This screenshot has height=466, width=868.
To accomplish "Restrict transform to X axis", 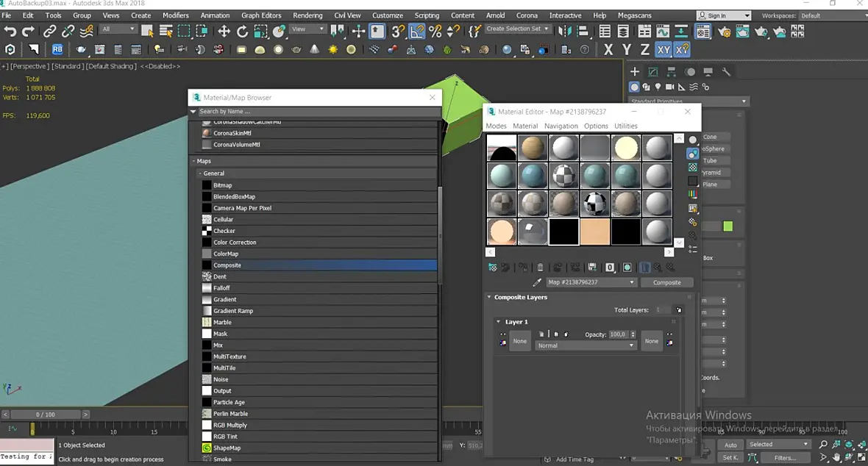I will click(608, 50).
